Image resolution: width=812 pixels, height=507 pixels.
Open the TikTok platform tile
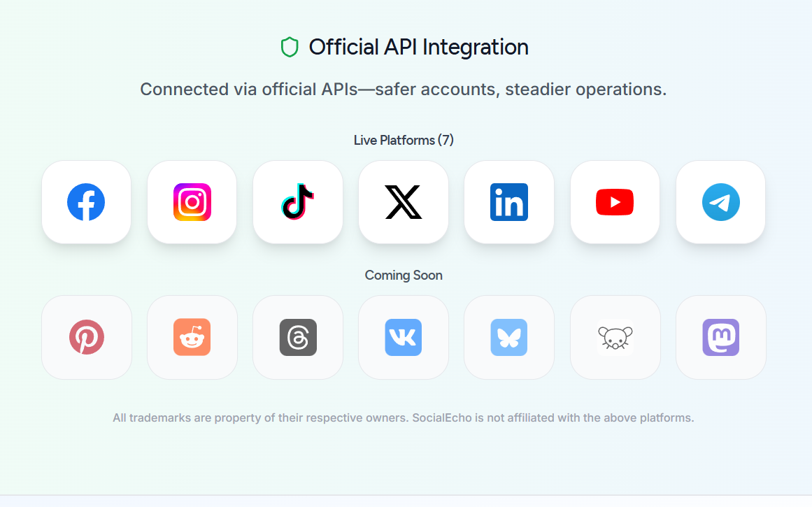click(298, 202)
